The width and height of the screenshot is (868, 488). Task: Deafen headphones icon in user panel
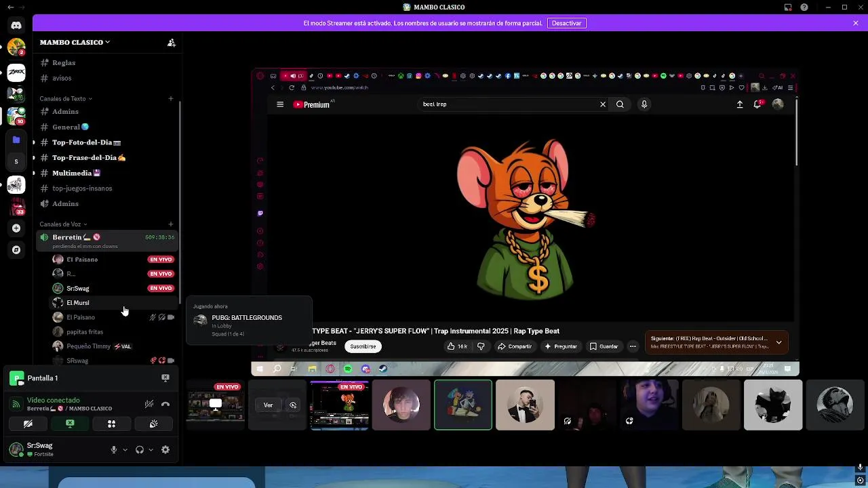[x=140, y=449]
